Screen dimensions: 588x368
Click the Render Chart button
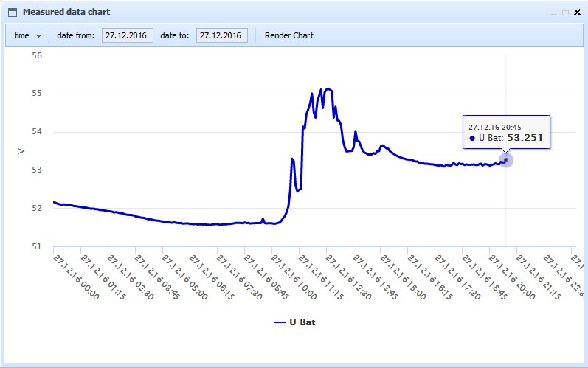[288, 35]
